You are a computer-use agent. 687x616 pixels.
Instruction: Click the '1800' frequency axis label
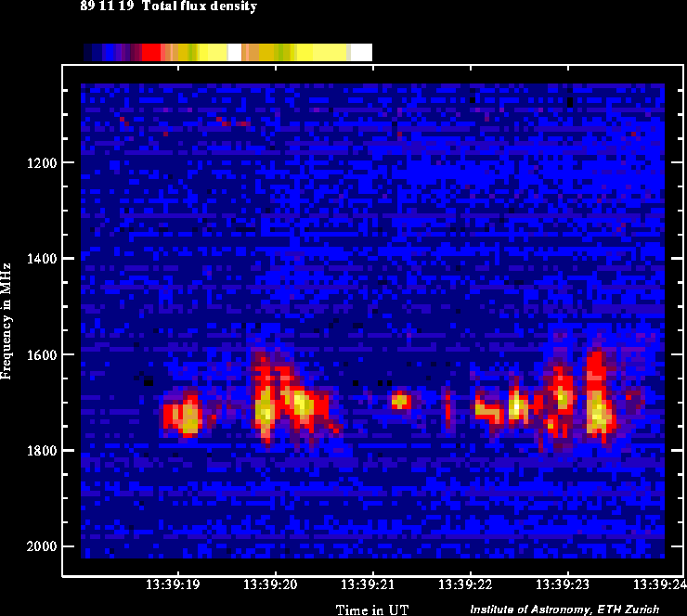[x=42, y=451]
